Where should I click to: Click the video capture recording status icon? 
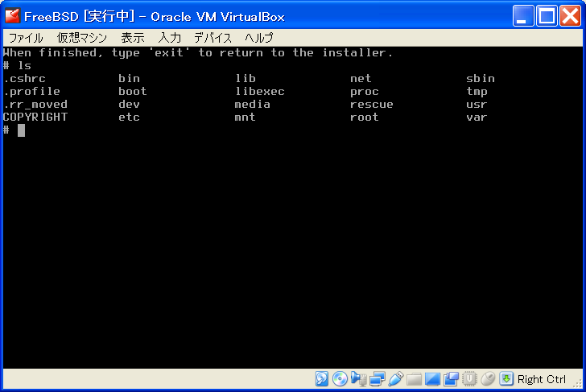(451, 379)
